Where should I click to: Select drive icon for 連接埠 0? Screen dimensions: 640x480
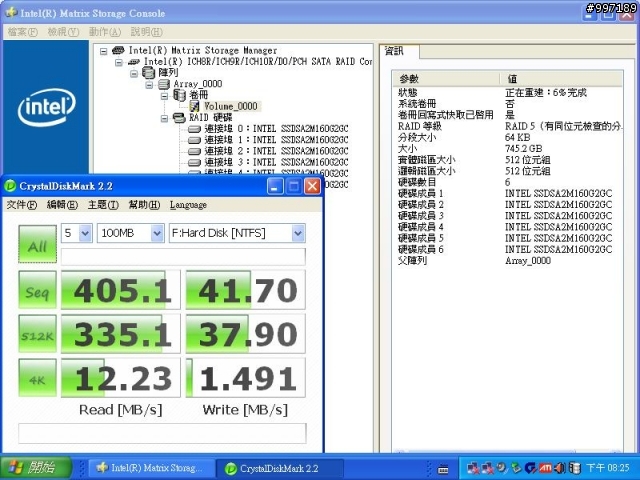click(194, 129)
